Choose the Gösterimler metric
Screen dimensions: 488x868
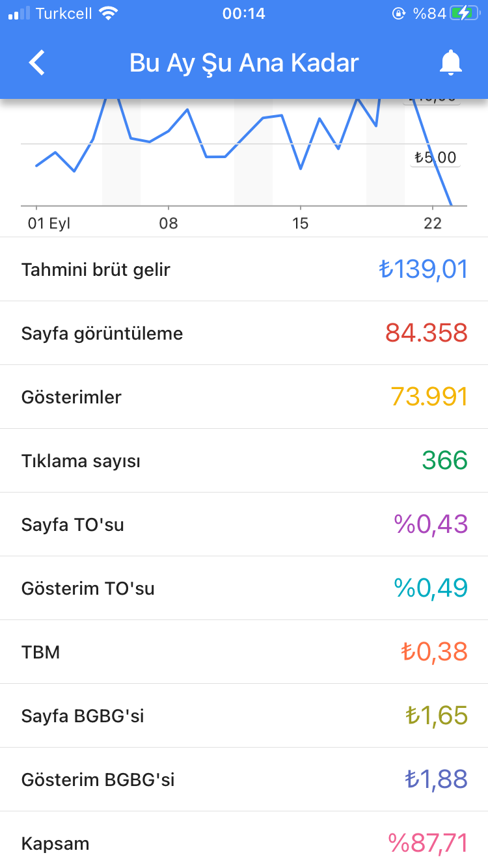244,397
